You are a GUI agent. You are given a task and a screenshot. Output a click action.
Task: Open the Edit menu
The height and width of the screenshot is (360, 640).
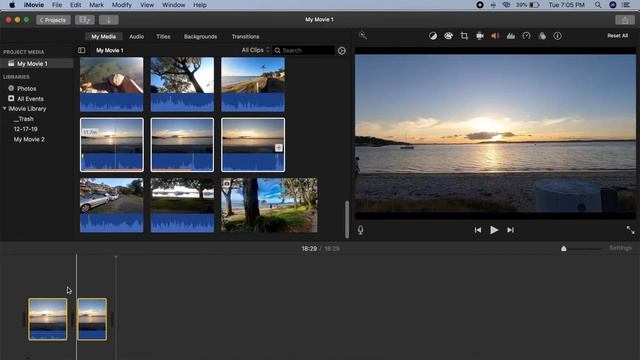(76, 5)
